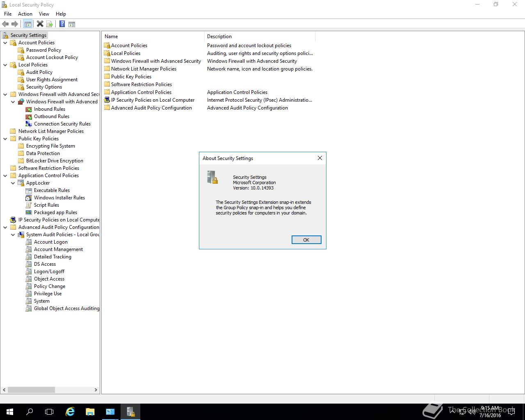Viewport: 525px width, 420px height.
Task: Select Software Restriction Policies in right list
Action: click(x=142, y=84)
